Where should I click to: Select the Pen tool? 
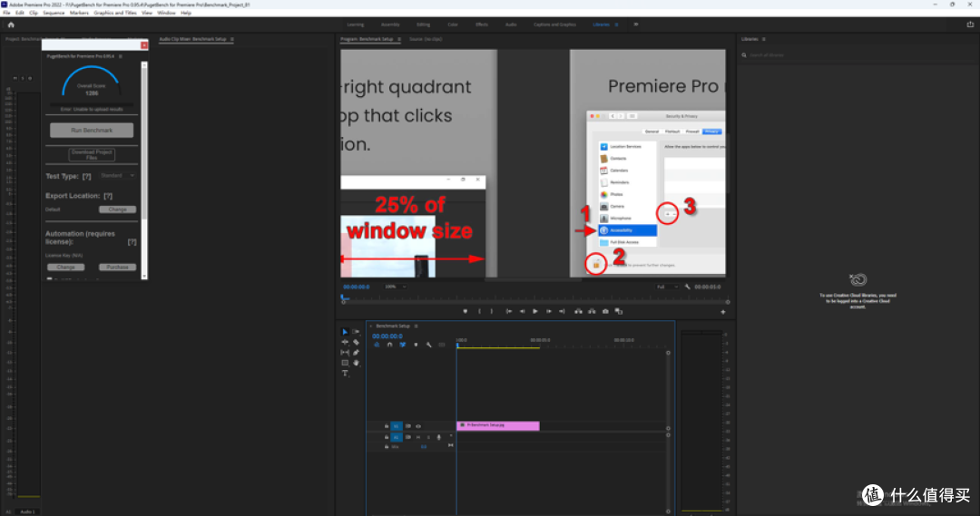356,353
